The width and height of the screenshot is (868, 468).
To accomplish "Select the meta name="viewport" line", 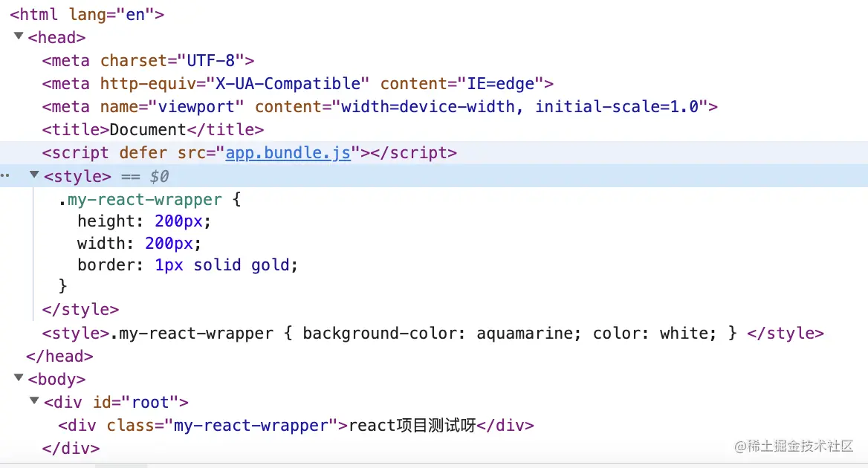I will pyautogui.click(x=380, y=107).
